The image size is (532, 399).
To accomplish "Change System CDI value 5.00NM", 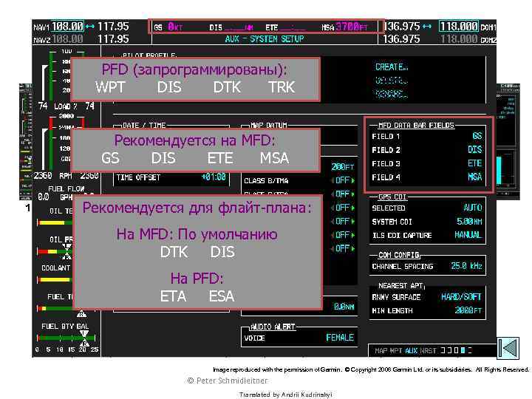I will coord(469,222).
